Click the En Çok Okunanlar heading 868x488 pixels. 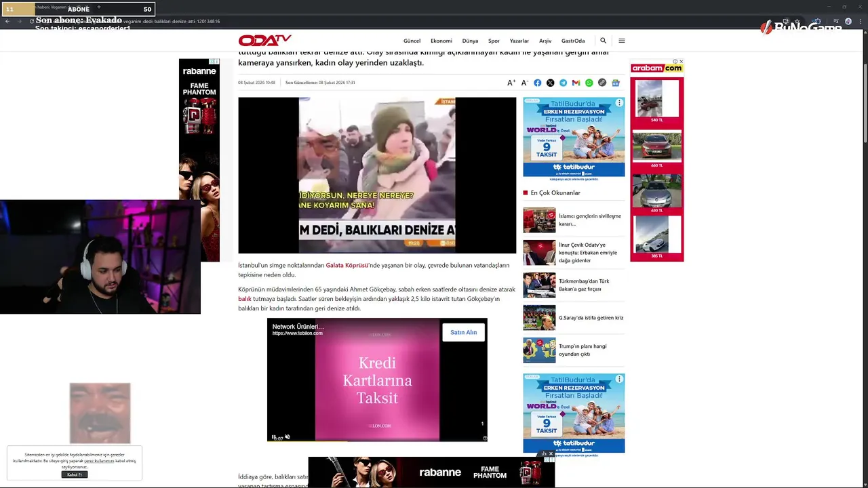tap(555, 192)
